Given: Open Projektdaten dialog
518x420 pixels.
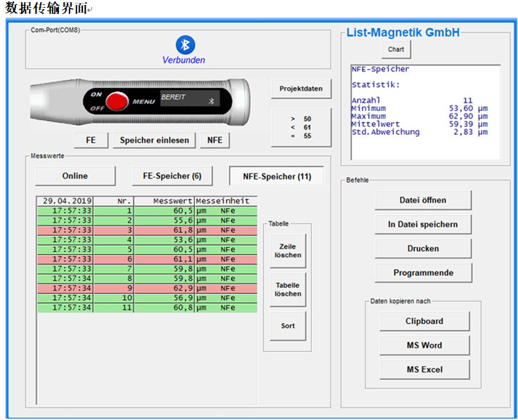Looking at the screenshot, I should (x=301, y=88).
